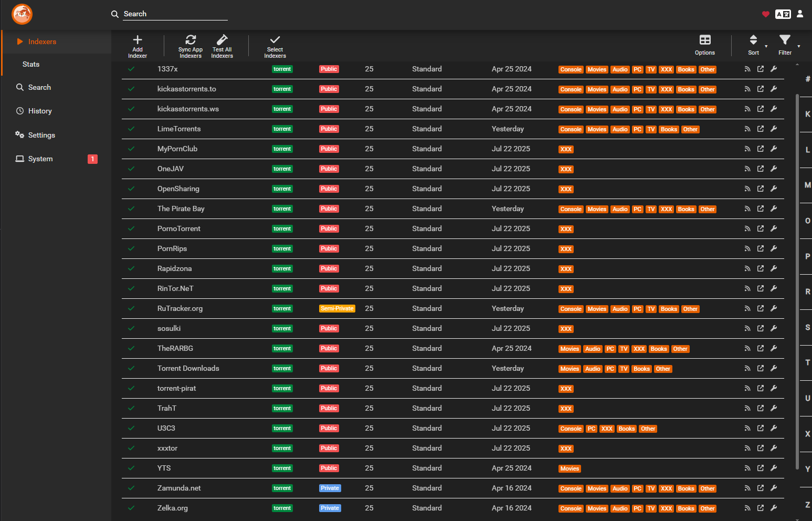Click the System notification badge
The image size is (812, 521).
92,159
